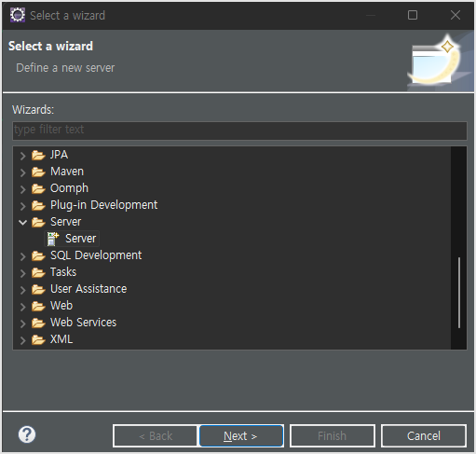Click the wizard list vertical scrollbar thumb
Image resolution: width=476 pixels, height=454 pixels.
coord(459,293)
